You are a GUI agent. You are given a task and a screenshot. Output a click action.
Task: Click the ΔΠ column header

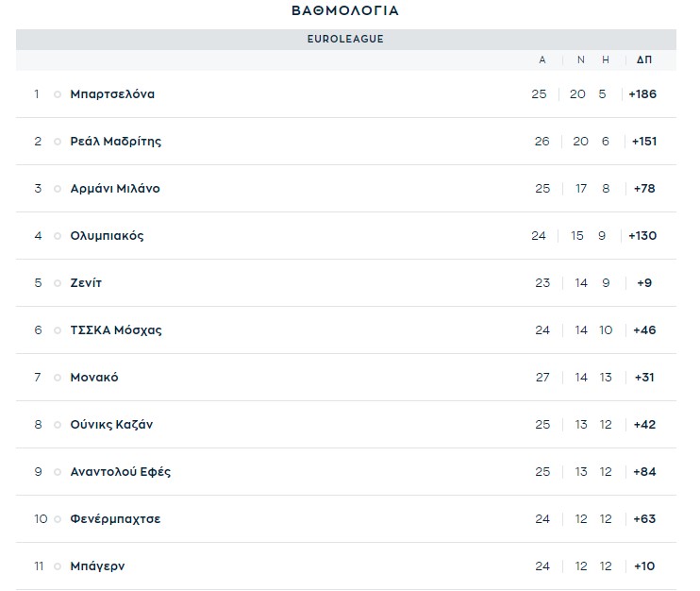pos(643,59)
